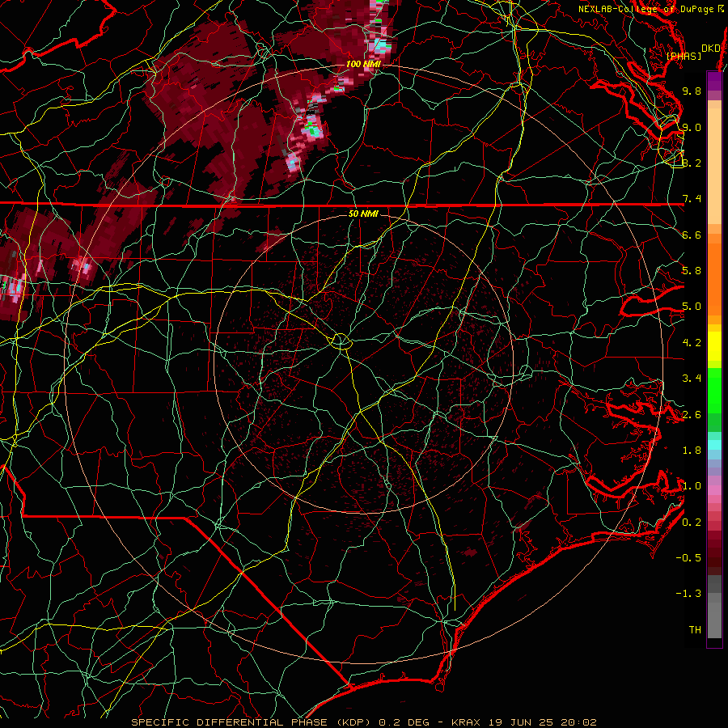
Task: Select the -0.5 scale value
Action: tap(688, 558)
